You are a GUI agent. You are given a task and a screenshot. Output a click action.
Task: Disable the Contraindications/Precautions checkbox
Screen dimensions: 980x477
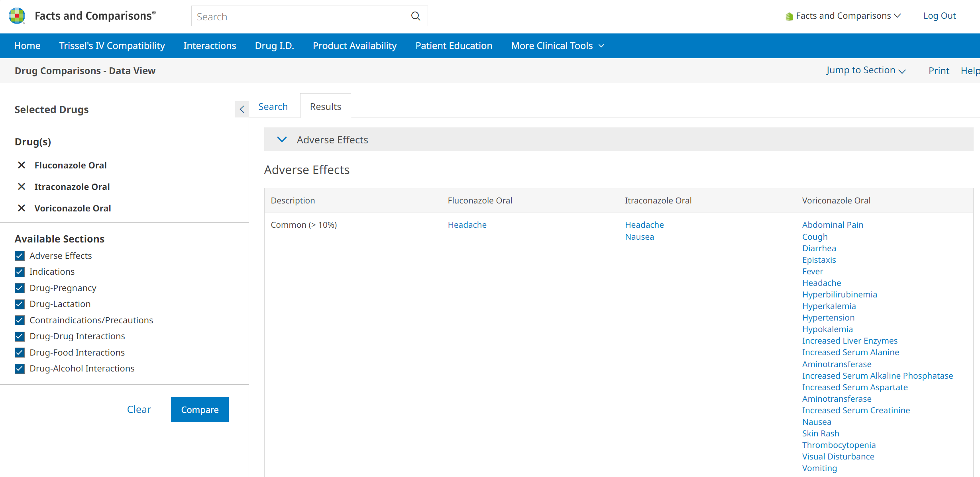pyautogui.click(x=20, y=320)
